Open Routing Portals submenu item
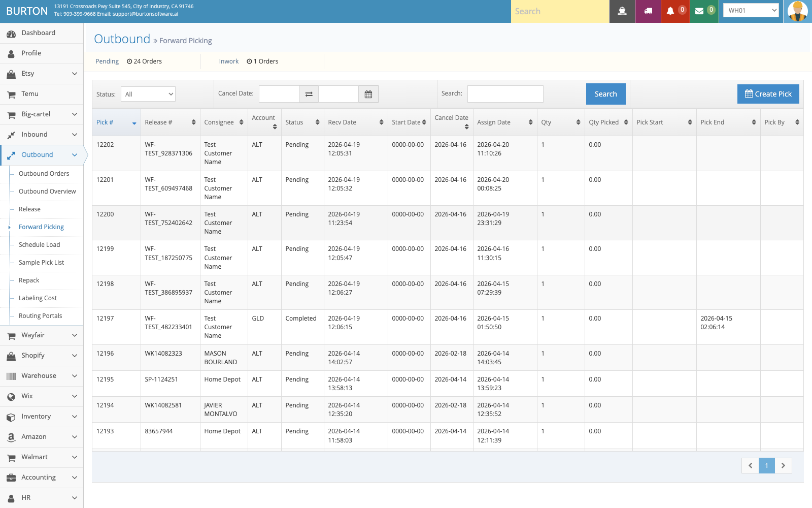The width and height of the screenshot is (812, 508). 40,316
